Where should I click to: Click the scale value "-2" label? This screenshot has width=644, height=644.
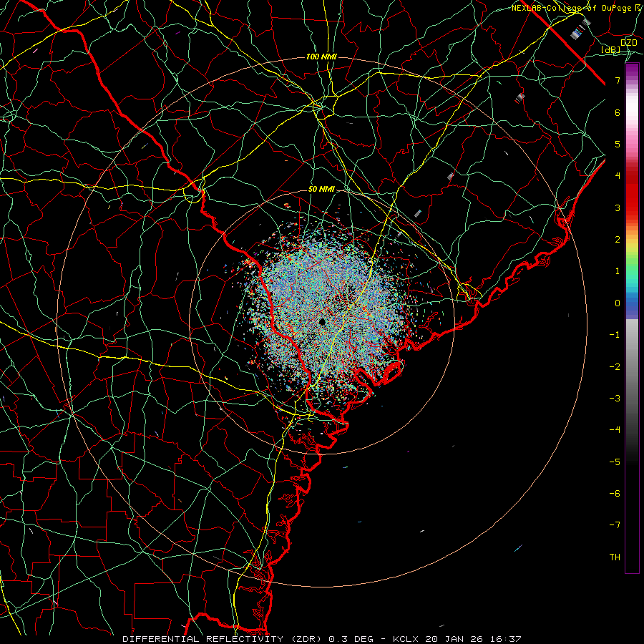point(615,367)
